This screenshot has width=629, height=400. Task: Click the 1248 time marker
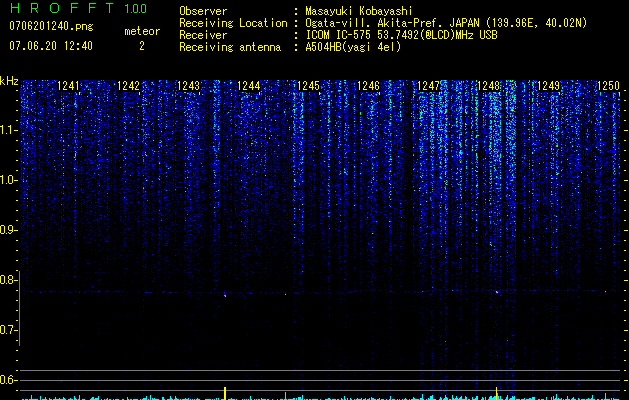(489, 85)
